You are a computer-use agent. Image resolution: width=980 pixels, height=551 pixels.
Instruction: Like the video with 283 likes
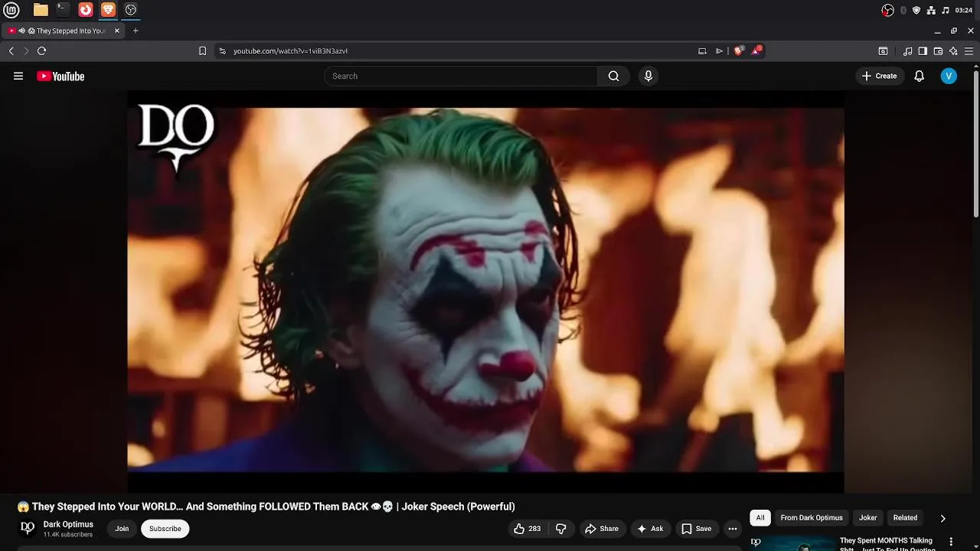pos(527,529)
